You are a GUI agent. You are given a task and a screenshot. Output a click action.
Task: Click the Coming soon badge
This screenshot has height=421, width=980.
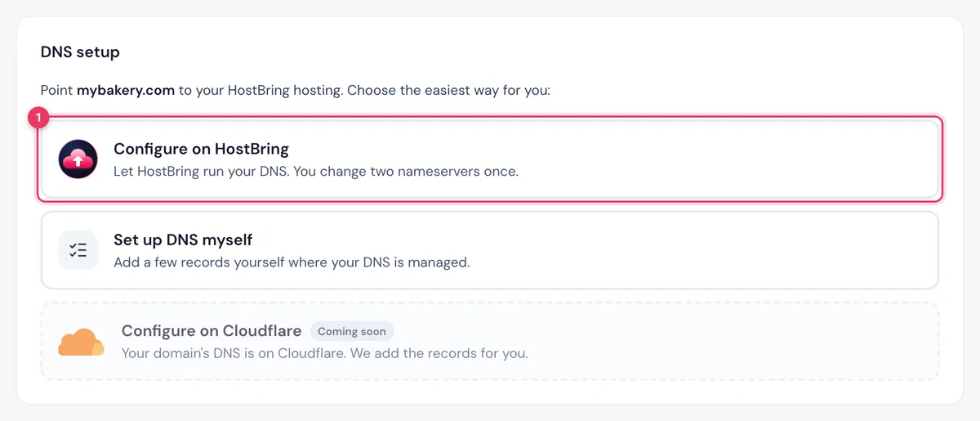[352, 331]
